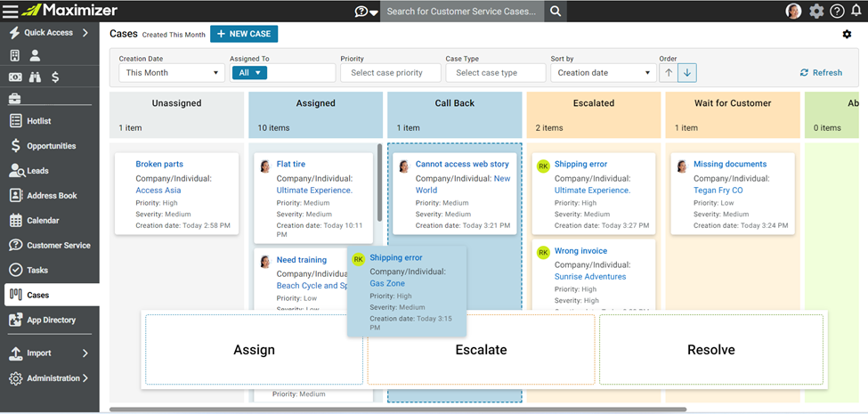The width and height of the screenshot is (868, 414).
Task: Open the Missing documents case
Action: [x=730, y=164]
